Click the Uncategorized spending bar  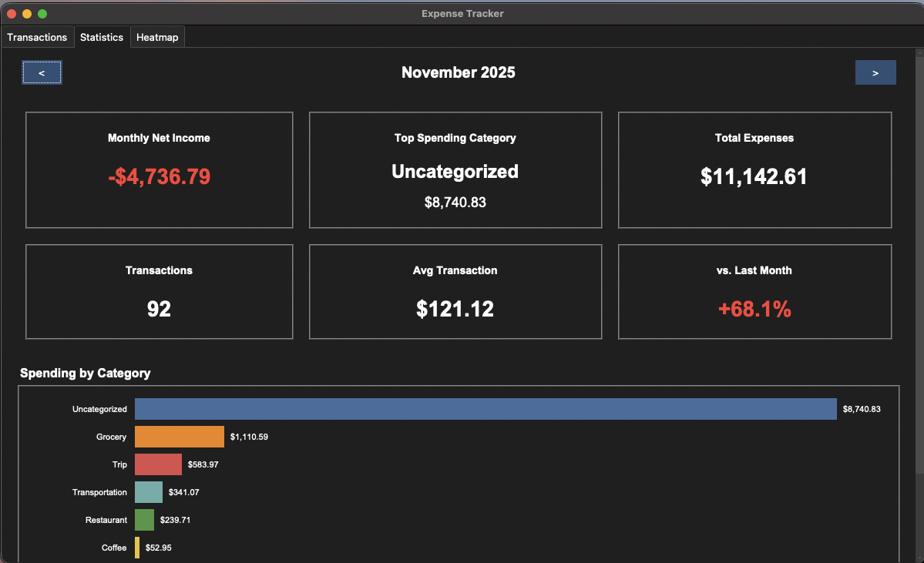[x=486, y=409]
